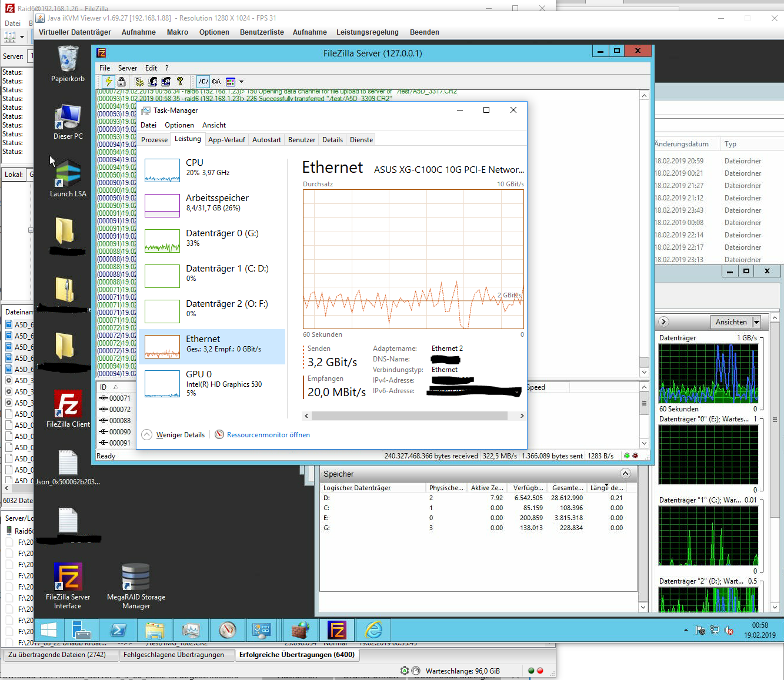Open Virtueller Datenträger menu in iKVM Viewer
Viewport: 784px width, 680px height.
click(75, 32)
